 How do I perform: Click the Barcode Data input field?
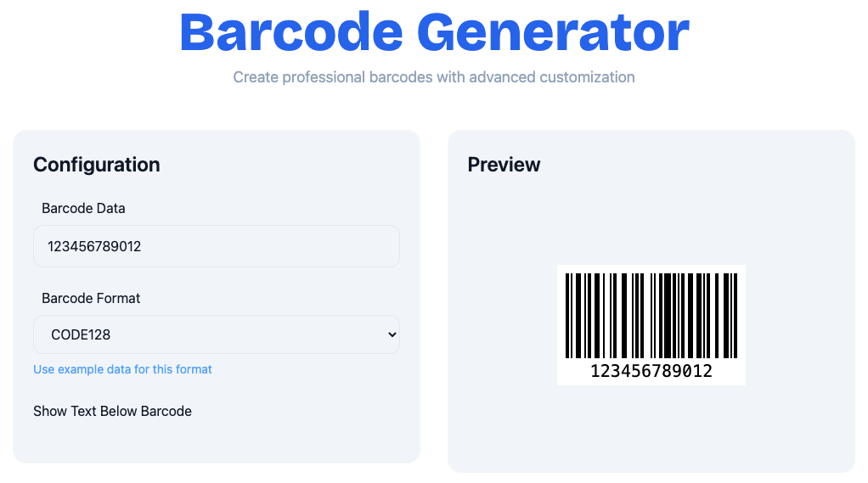tap(216, 247)
